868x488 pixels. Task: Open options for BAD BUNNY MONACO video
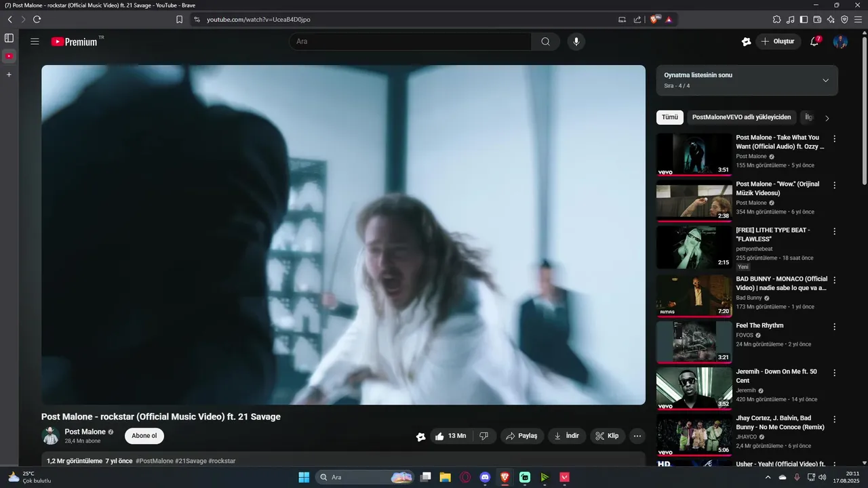pyautogui.click(x=834, y=280)
